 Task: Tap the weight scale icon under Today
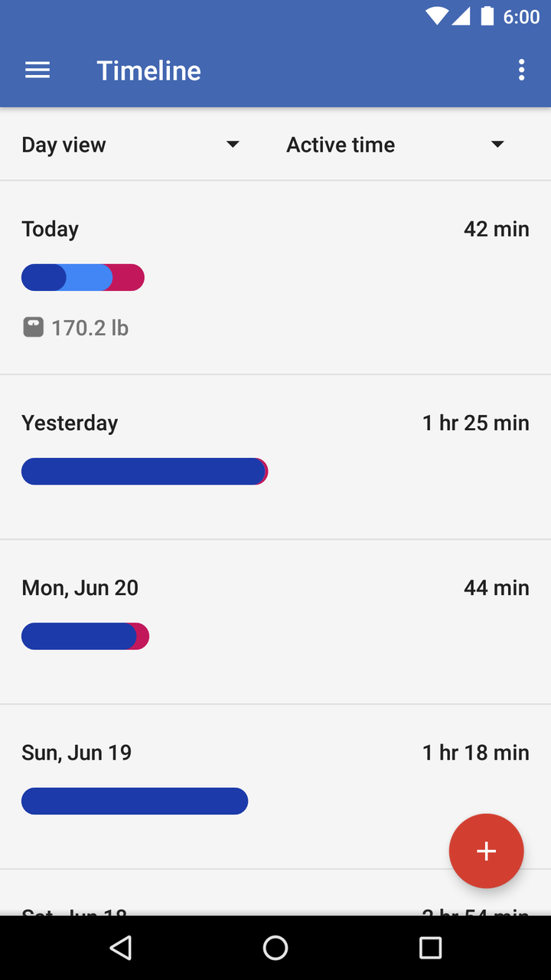tap(33, 328)
